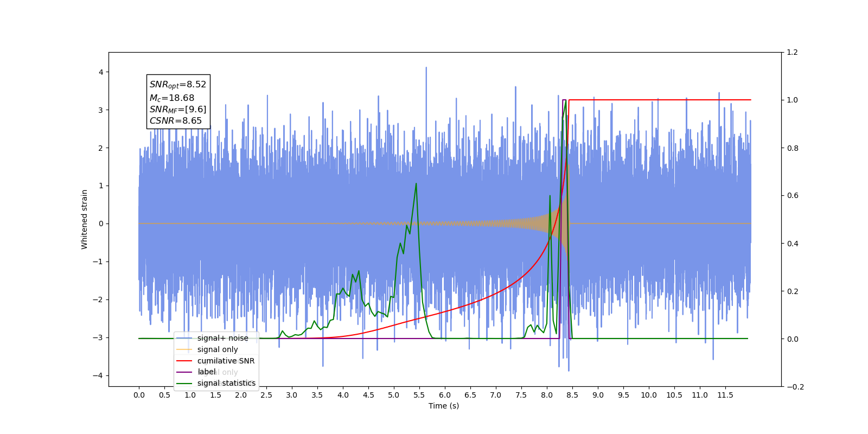Click the 1.2 tick on the right axis

792,53
